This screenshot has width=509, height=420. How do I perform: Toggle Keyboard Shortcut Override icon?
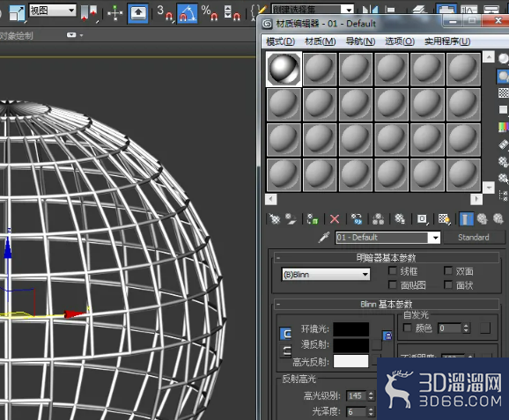coord(138,13)
